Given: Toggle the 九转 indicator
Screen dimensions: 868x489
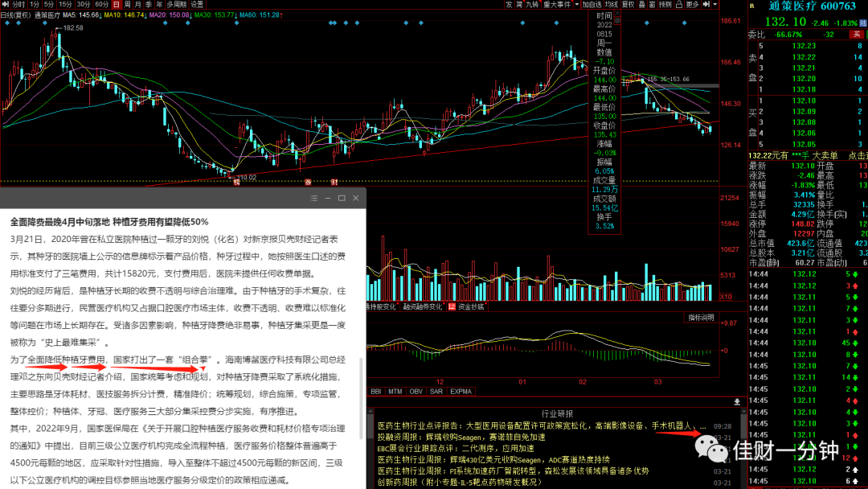Looking at the screenshot, I should [x=533, y=4].
